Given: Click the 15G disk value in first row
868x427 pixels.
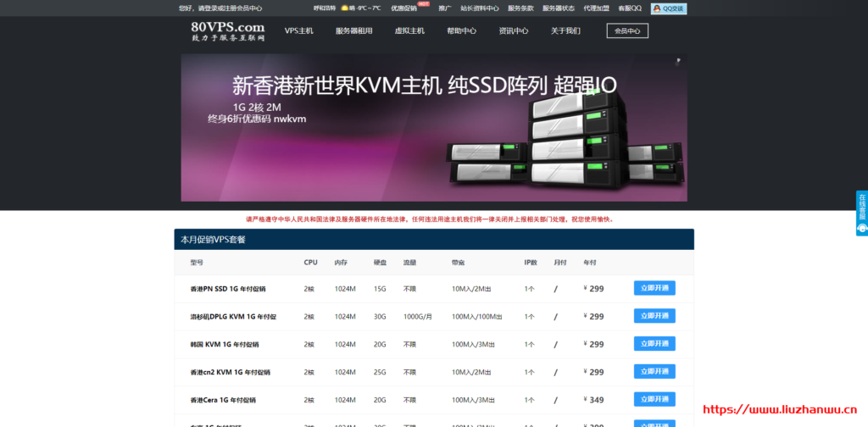Looking at the screenshot, I should pyautogui.click(x=380, y=289).
